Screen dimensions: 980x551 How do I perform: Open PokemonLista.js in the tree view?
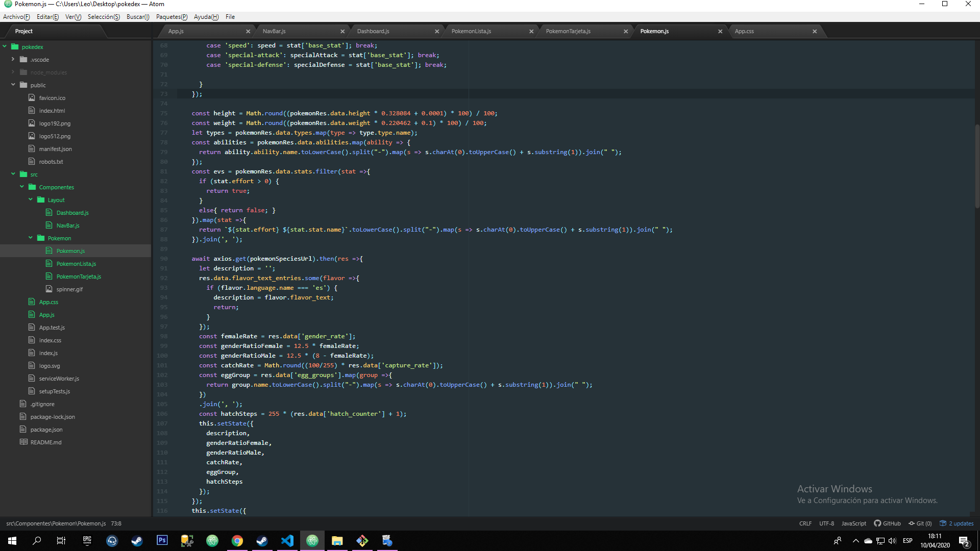click(76, 264)
